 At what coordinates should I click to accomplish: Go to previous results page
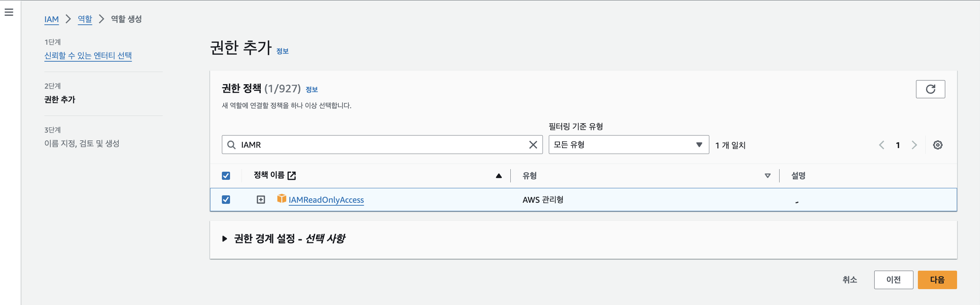[881, 145]
